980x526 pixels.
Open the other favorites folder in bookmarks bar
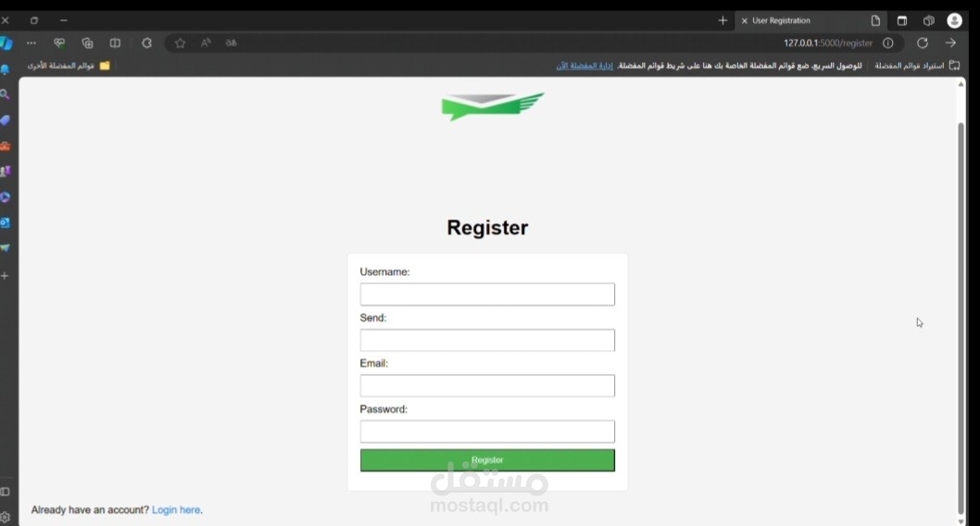[69, 66]
